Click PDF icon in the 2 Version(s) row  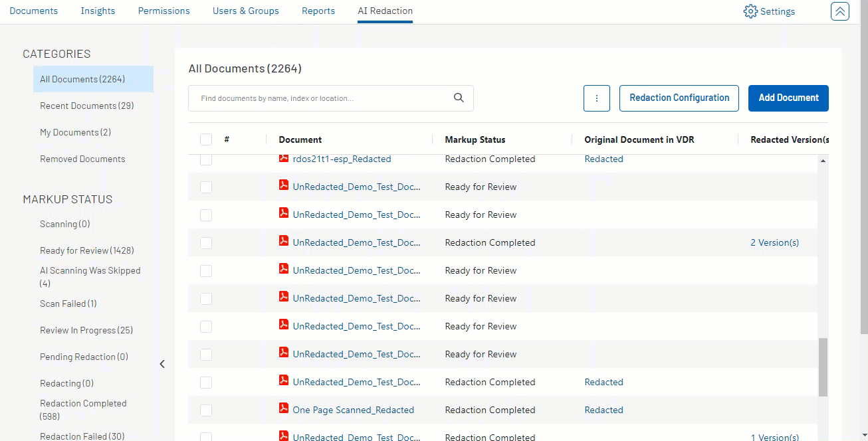(x=284, y=242)
